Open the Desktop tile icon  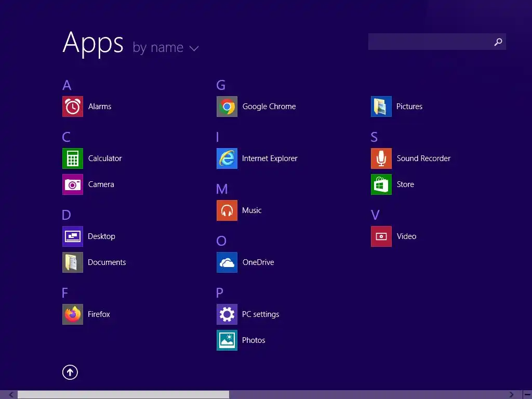coord(73,236)
